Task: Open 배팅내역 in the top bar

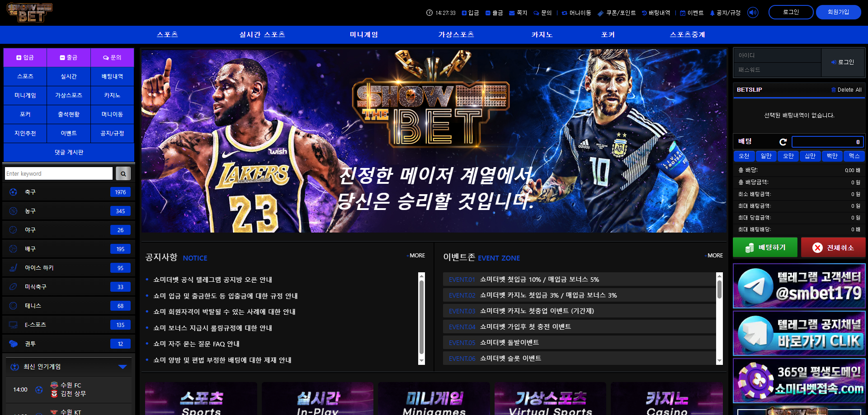Action: pyautogui.click(x=656, y=13)
